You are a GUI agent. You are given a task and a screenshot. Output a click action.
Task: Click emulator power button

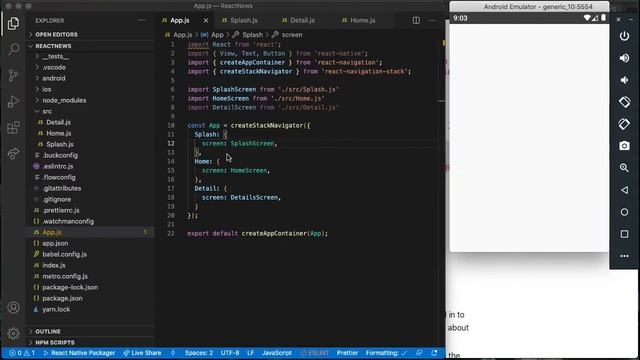[624, 36]
